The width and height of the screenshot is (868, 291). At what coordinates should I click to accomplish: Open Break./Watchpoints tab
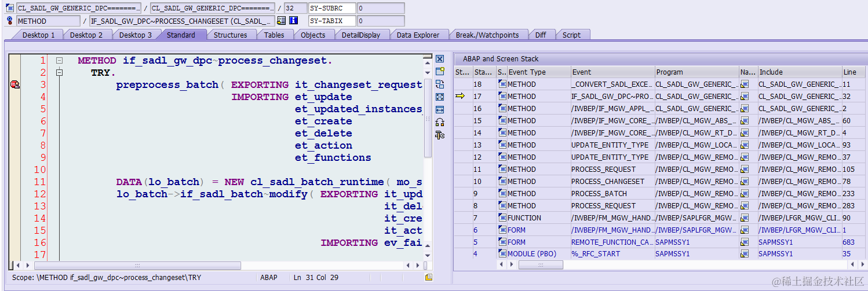[x=487, y=35]
